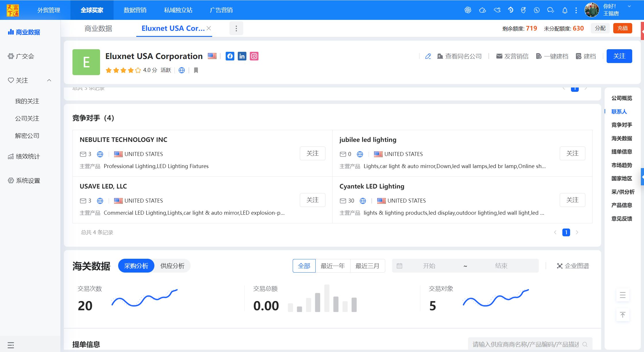644x352 pixels.
Task: Select the 最近一年 time range
Action: point(333,266)
